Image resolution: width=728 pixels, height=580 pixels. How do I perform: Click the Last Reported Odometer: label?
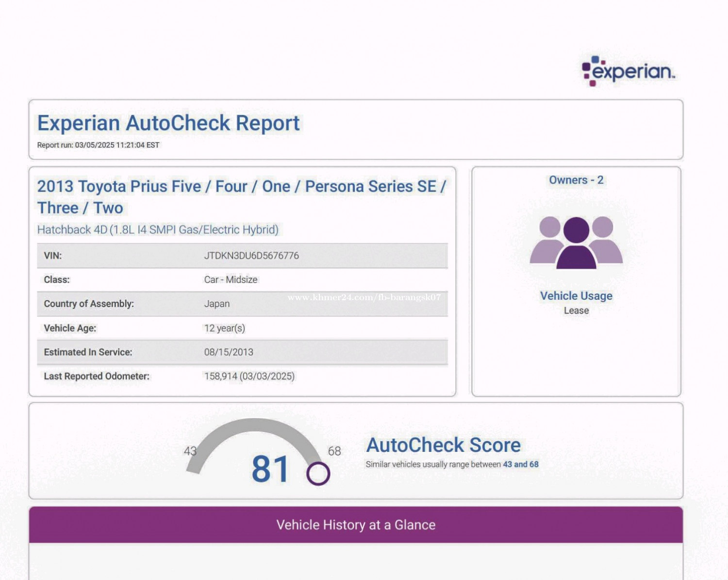point(97,376)
